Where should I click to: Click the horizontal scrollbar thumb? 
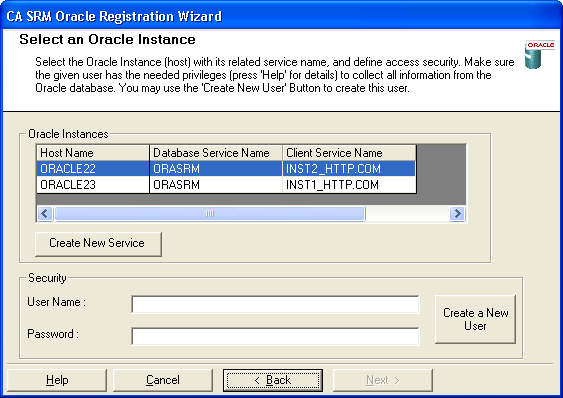(210, 213)
